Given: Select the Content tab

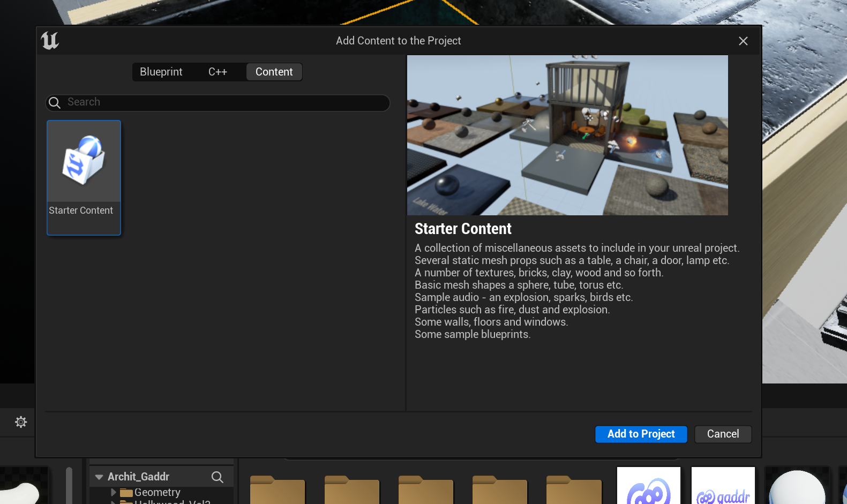Looking at the screenshot, I should tap(274, 72).
